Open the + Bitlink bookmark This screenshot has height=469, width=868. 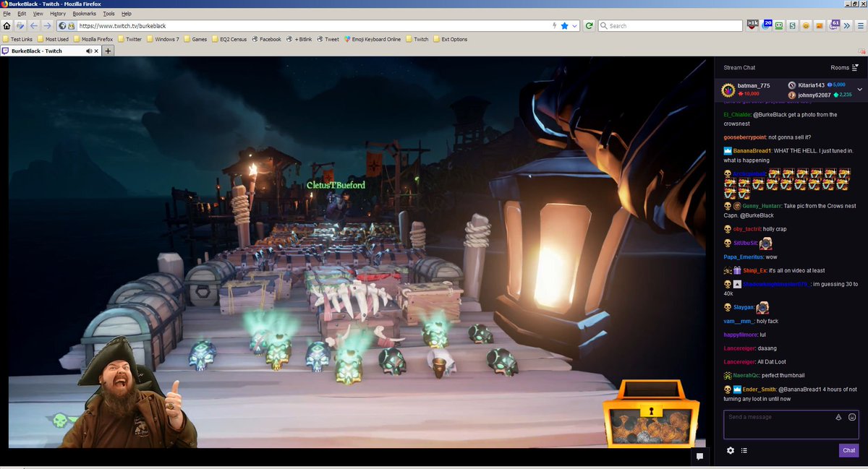[299, 39]
